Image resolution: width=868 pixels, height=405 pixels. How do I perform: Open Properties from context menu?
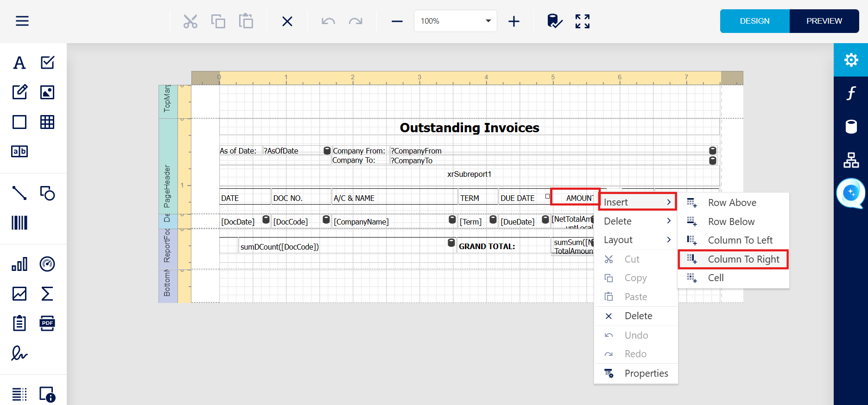tap(646, 373)
